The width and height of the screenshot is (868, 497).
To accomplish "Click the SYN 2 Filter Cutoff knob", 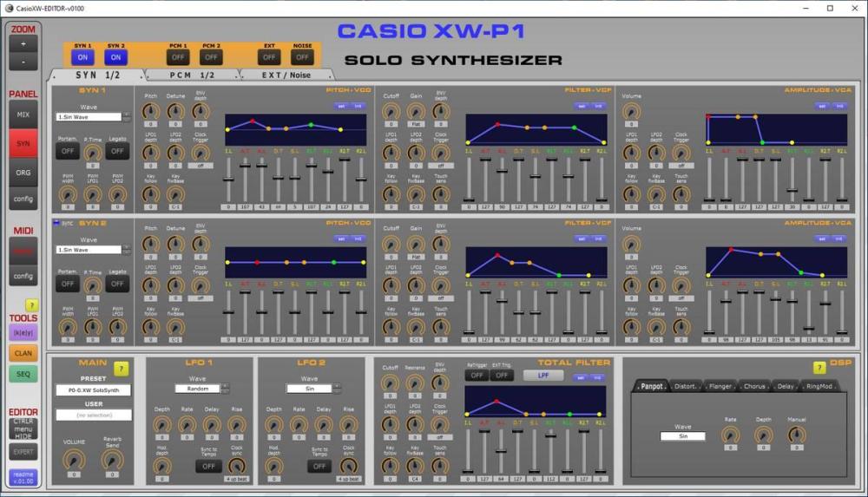I will [391, 245].
